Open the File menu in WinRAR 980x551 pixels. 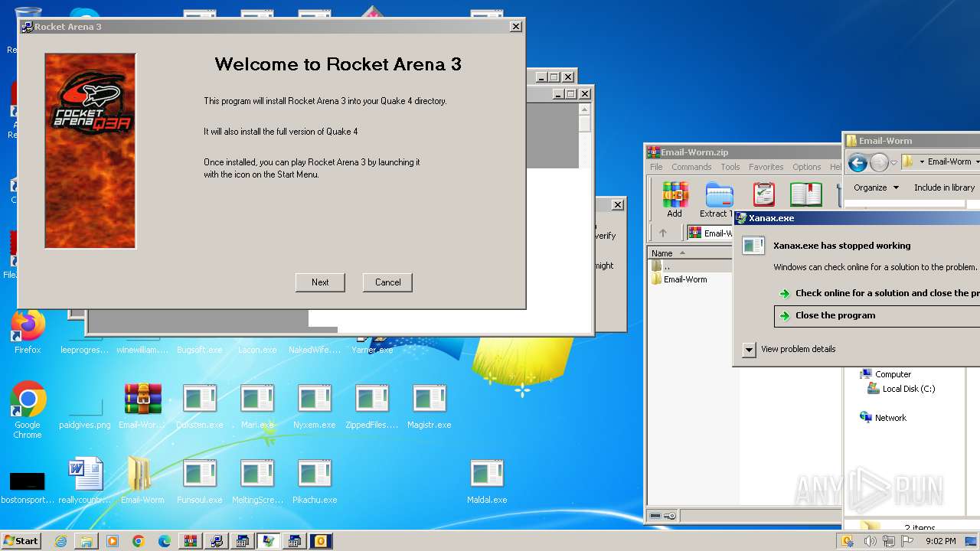(656, 167)
